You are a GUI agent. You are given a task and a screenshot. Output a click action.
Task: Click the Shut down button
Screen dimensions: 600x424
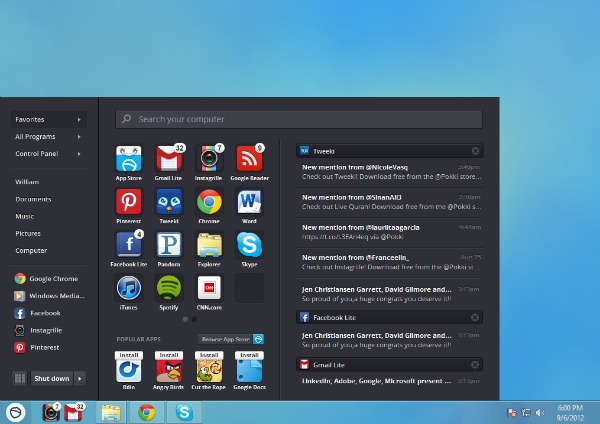tap(52, 379)
